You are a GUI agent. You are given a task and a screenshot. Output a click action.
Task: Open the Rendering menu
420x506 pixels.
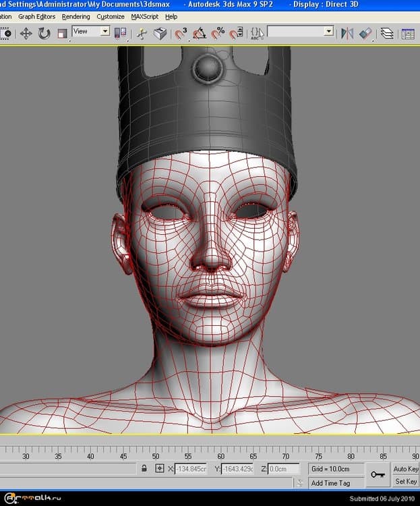click(x=76, y=16)
